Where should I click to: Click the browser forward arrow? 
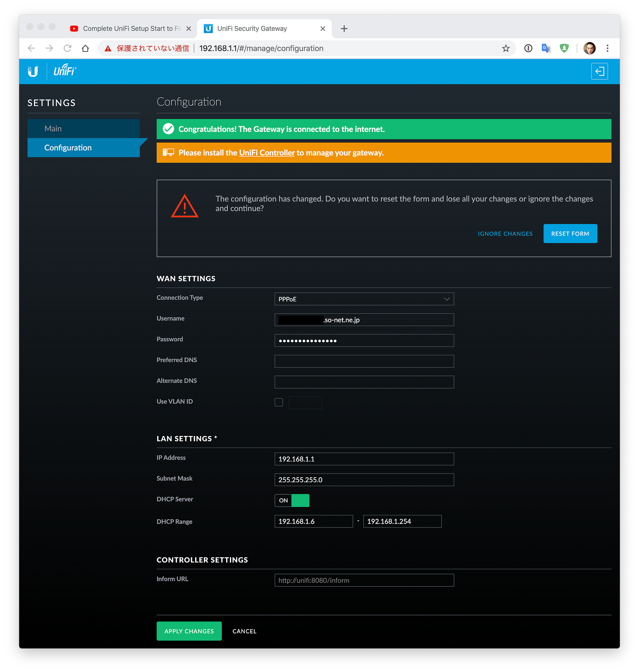click(49, 48)
